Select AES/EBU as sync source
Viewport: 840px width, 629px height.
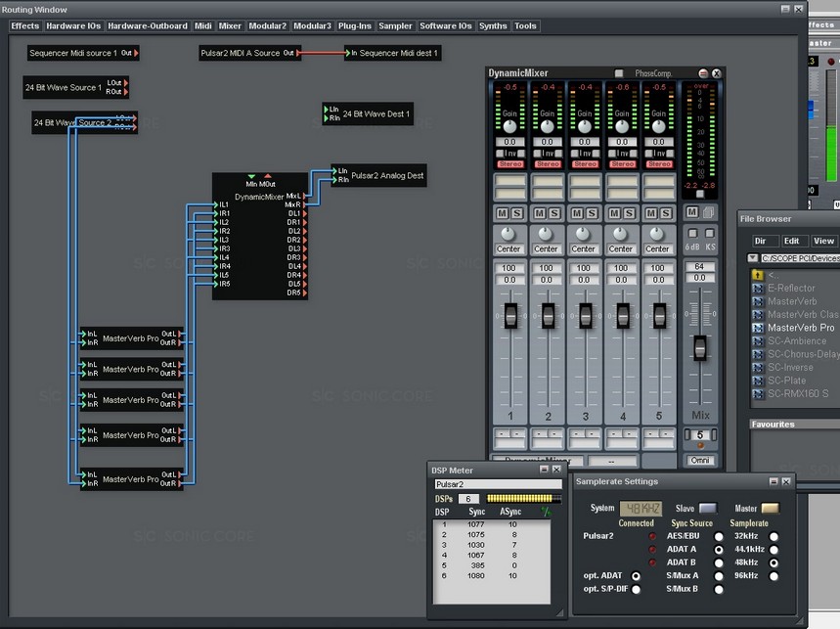(719, 536)
